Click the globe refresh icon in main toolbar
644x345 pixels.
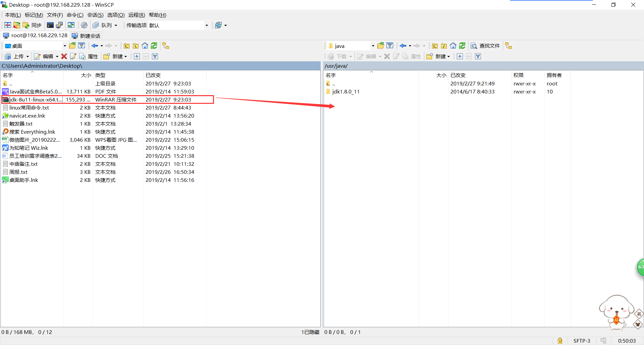(218, 25)
